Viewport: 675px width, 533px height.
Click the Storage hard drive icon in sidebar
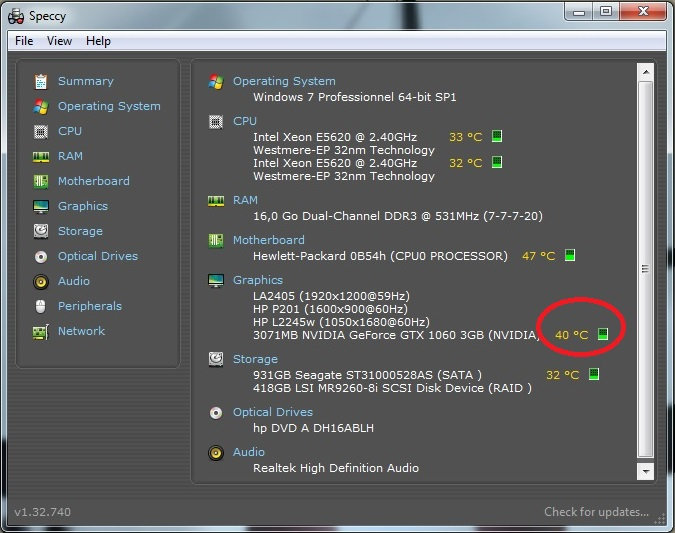41,231
